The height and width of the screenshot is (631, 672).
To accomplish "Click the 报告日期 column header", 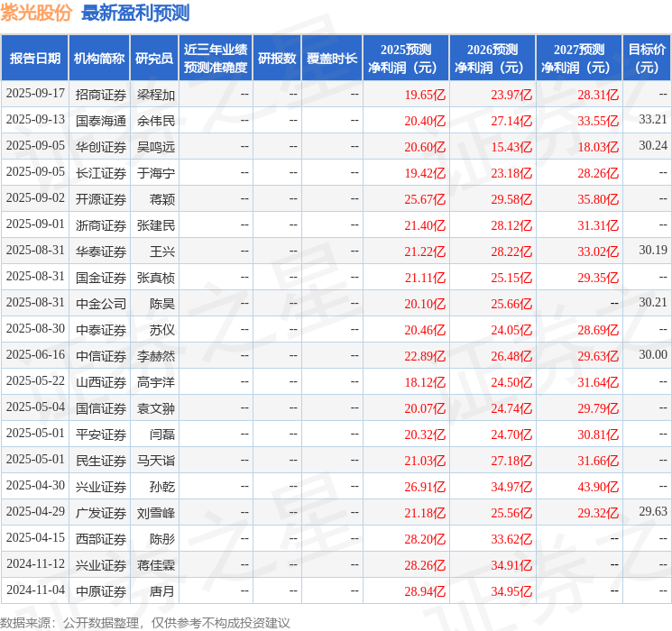I will click(34, 59).
